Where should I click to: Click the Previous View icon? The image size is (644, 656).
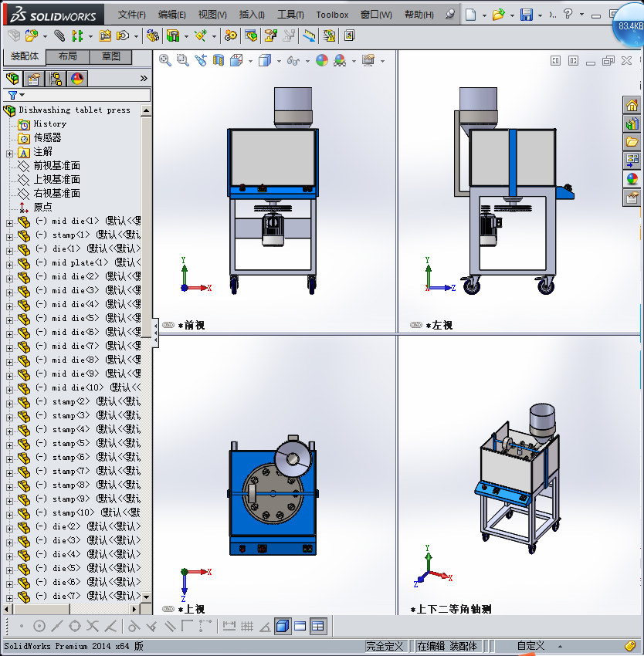[201, 61]
